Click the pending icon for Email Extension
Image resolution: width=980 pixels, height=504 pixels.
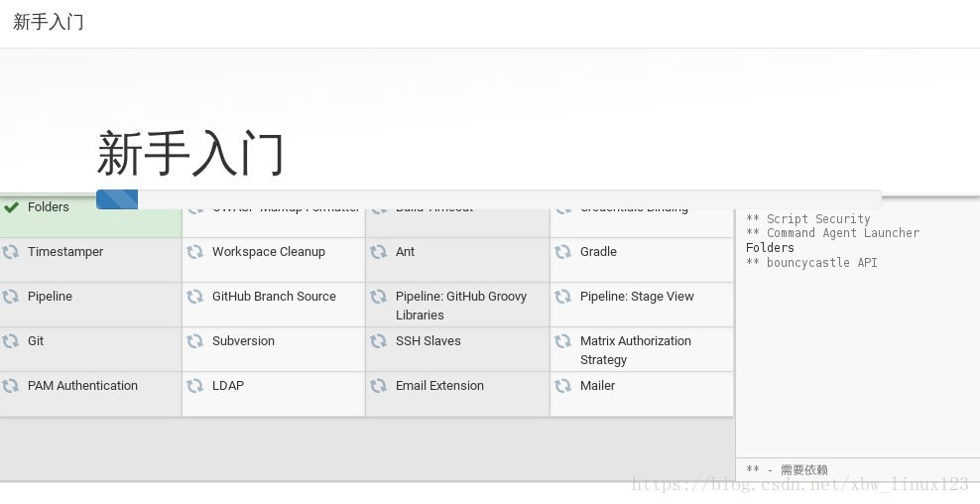click(378, 386)
